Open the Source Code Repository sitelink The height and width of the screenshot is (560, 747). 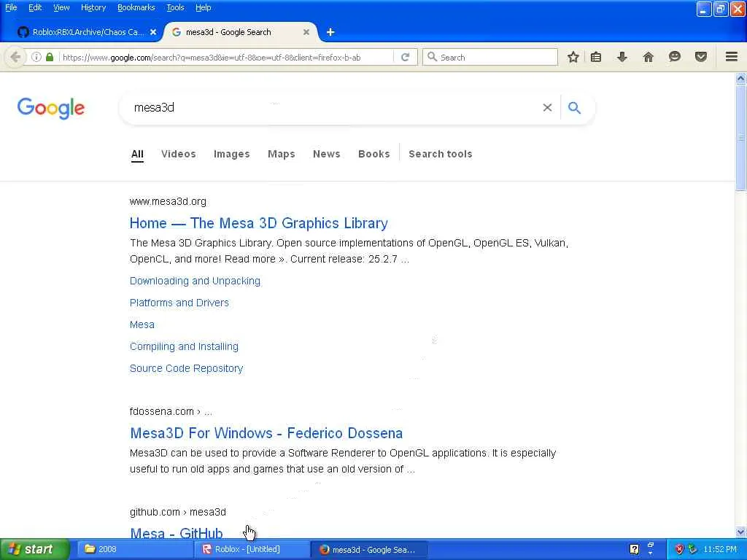(x=186, y=368)
